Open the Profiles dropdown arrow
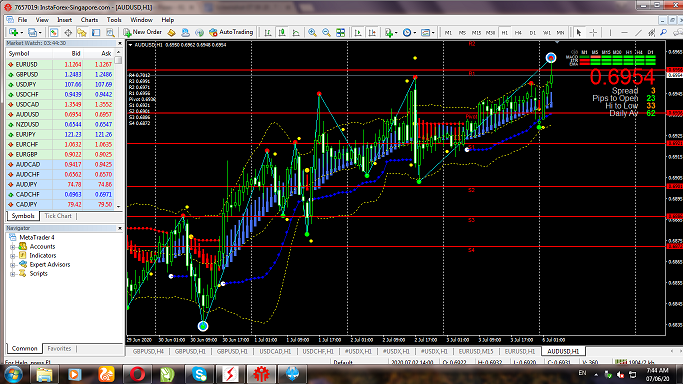This screenshot has height=384, width=683. pos(40,33)
